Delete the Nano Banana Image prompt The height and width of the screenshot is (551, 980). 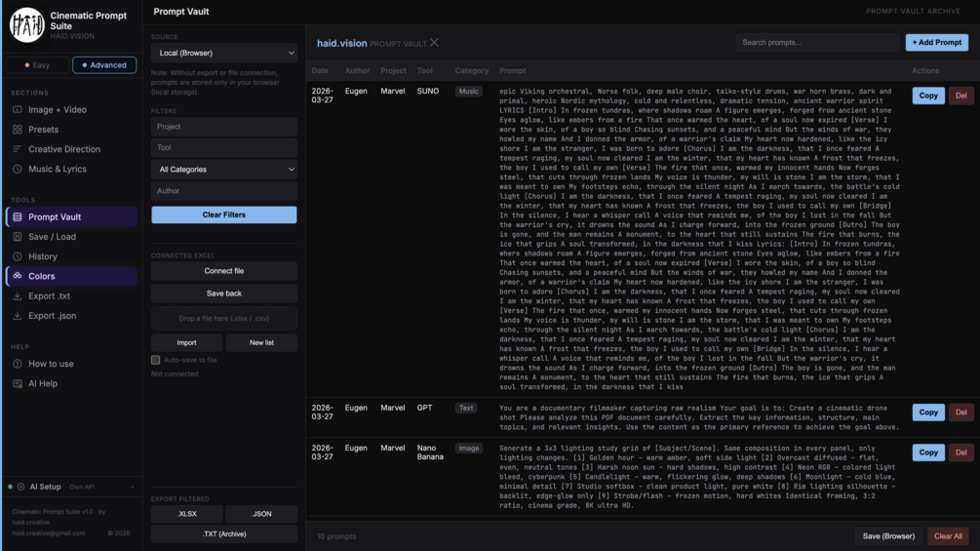[960, 453]
